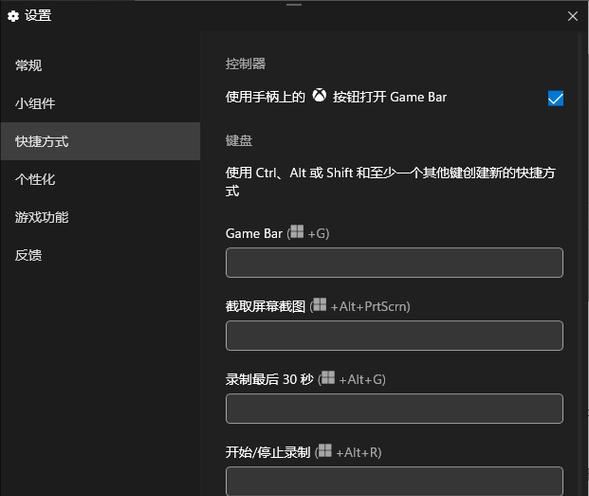The height and width of the screenshot is (496, 589).
Task: Click the 开始/停止录制 shortcut input box
Action: click(x=394, y=481)
